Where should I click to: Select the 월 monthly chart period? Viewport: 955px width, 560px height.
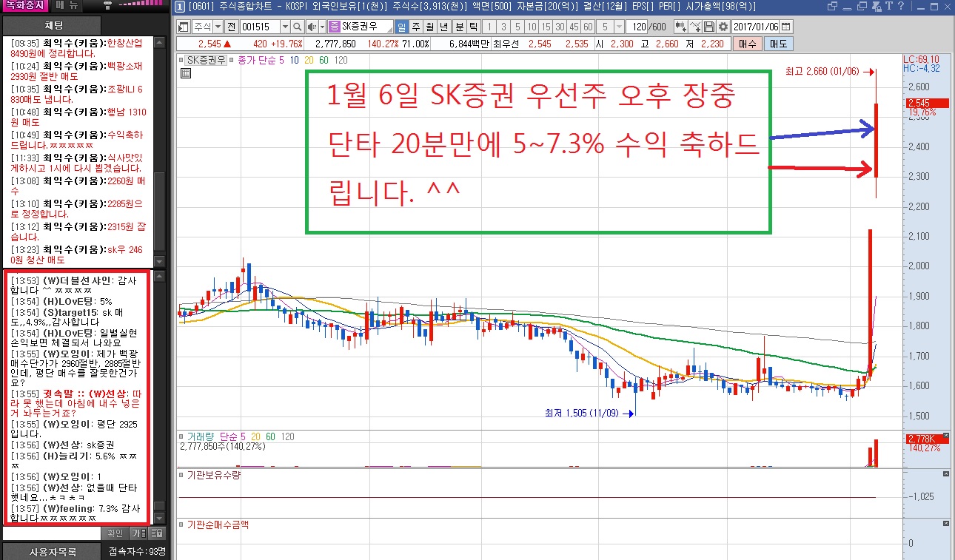point(429,27)
